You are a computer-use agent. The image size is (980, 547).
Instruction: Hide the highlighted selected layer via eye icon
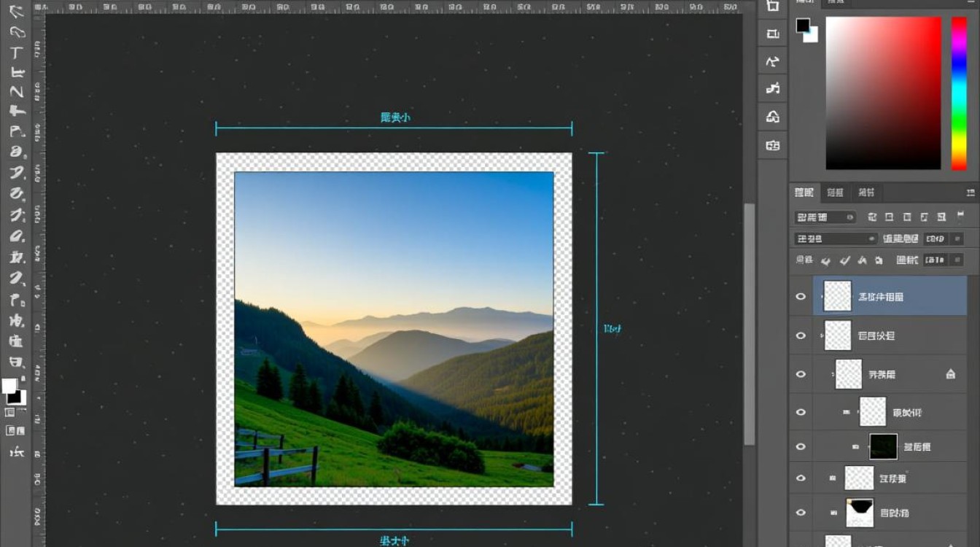click(801, 297)
